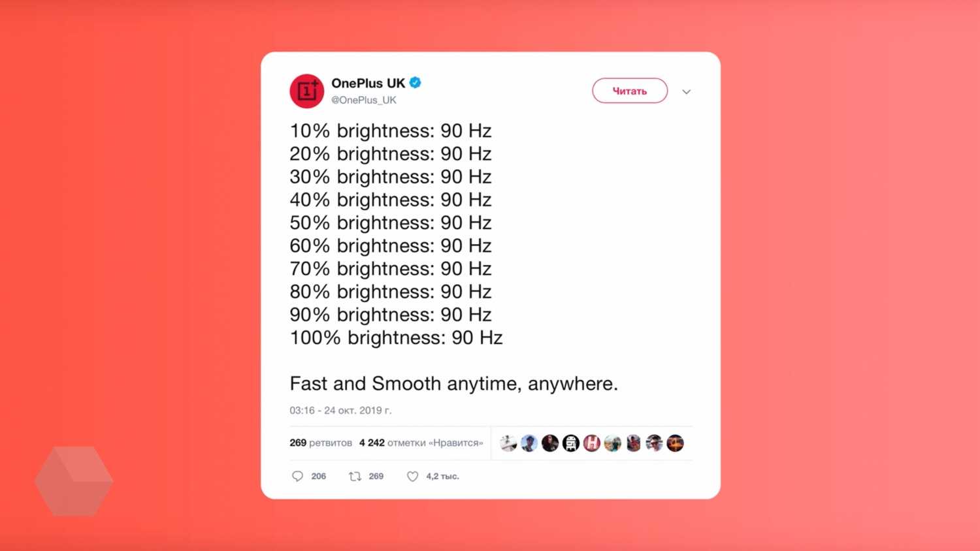Like the tweet with the heart icon
Viewport: 980px width, 551px height.
tap(412, 477)
